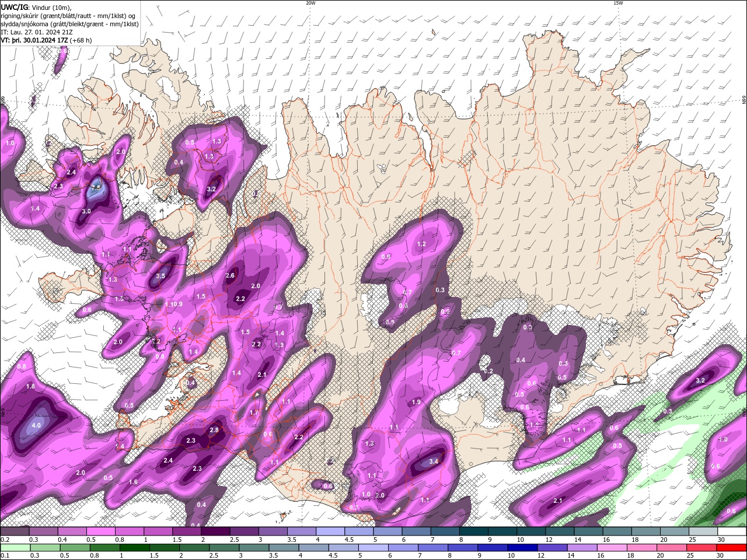Click the 'Vindur (10m)' text in the header
The width and height of the screenshot is (747, 560).
coord(51,7)
